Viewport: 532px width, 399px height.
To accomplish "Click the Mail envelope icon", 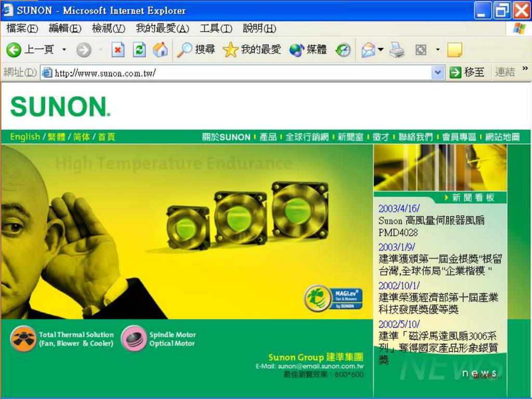I will [x=368, y=50].
